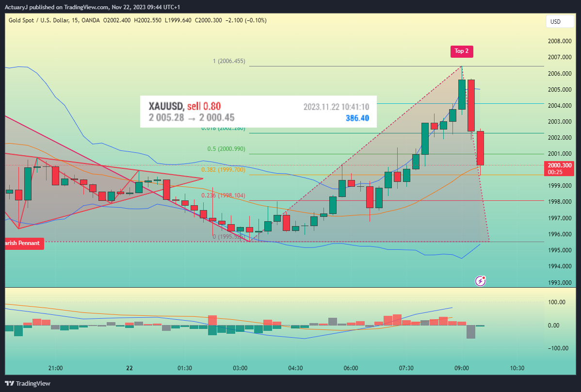581x392 pixels.
Task: Click the XAUUSD symbol in trade box
Action: point(166,106)
